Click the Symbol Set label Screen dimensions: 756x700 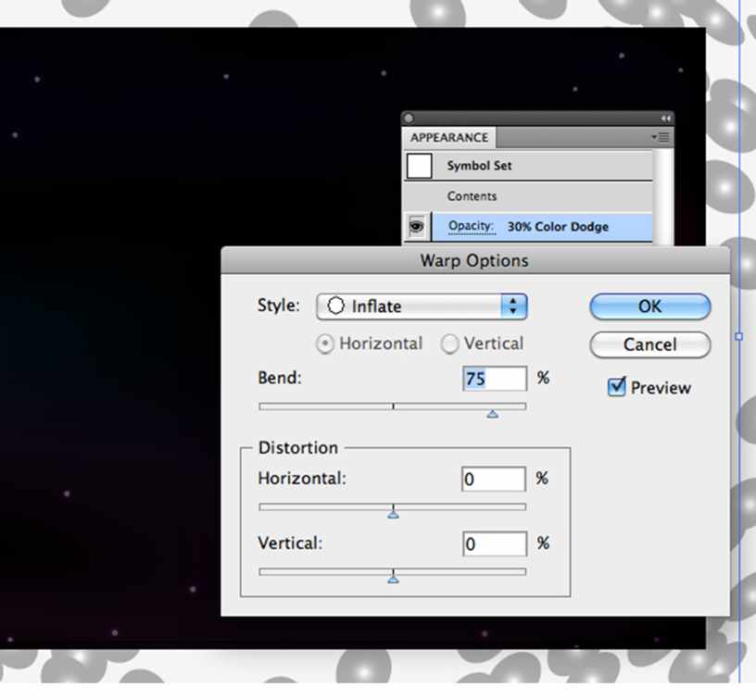(479, 166)
